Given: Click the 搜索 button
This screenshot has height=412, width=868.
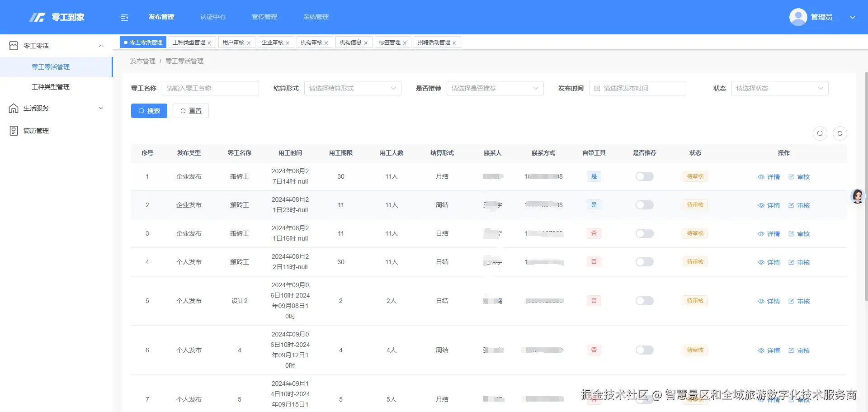Looking at the screenshot, I should (149, 111).
